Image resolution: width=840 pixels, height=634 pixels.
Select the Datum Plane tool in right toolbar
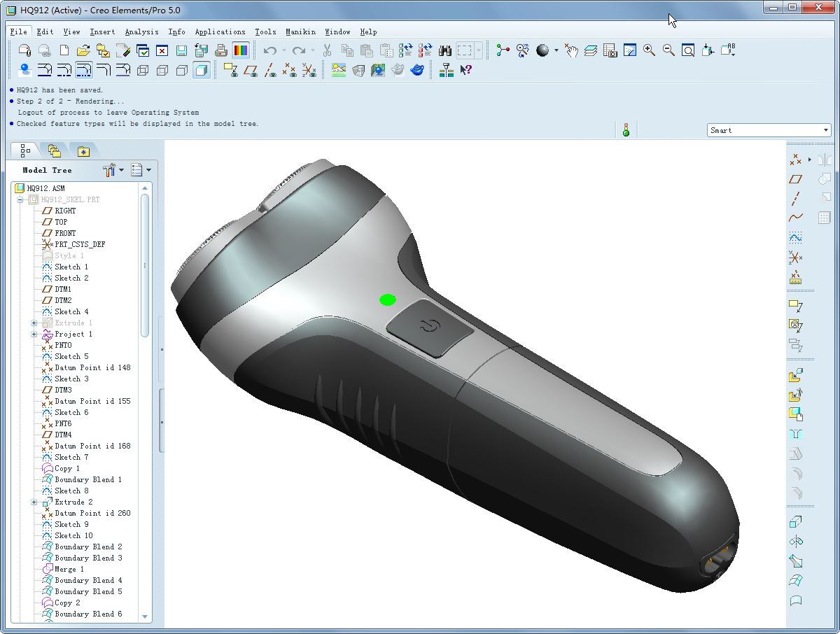click(x=795, y=179)
